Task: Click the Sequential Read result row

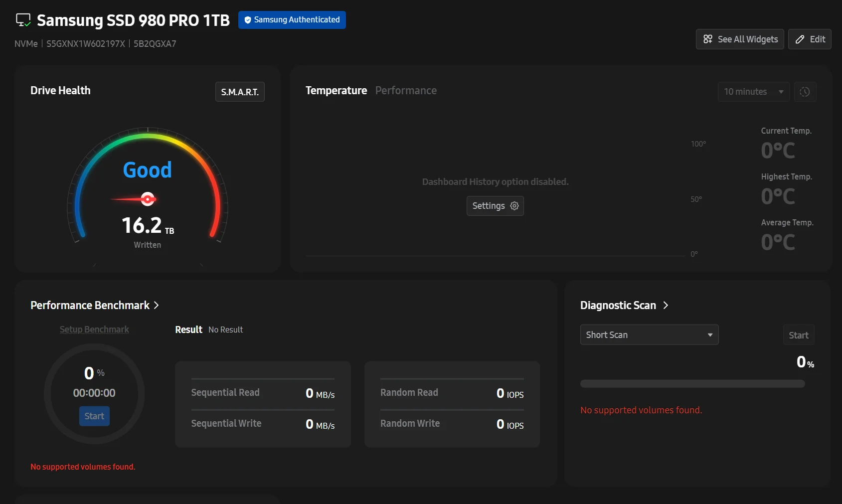Action: click(263, 393)
